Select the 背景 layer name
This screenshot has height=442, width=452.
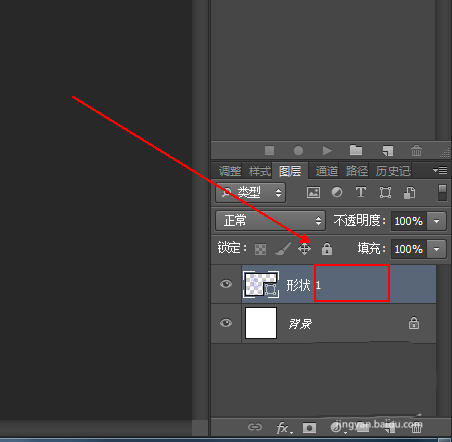[x=300, y=324]
